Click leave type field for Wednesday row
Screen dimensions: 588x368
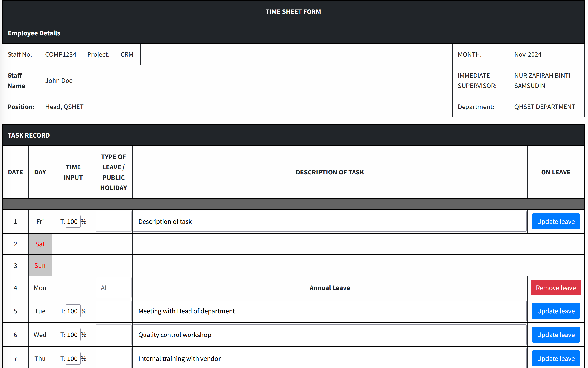coord(113,335)
